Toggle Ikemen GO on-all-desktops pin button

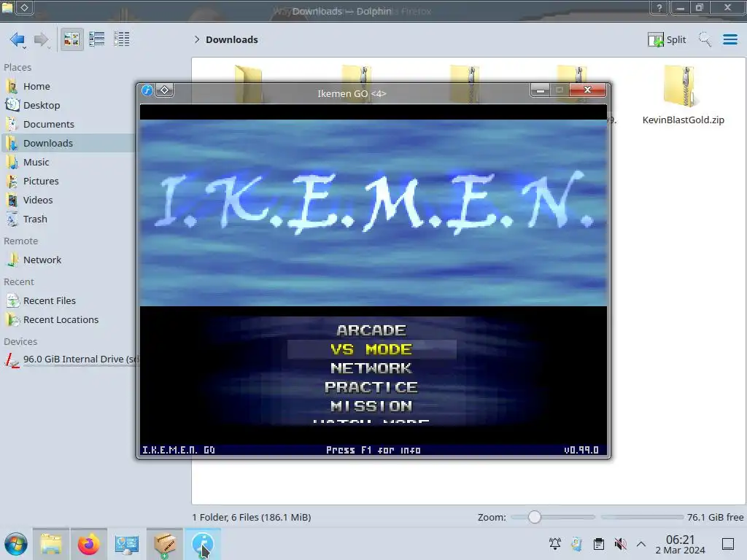click(164, 90)
